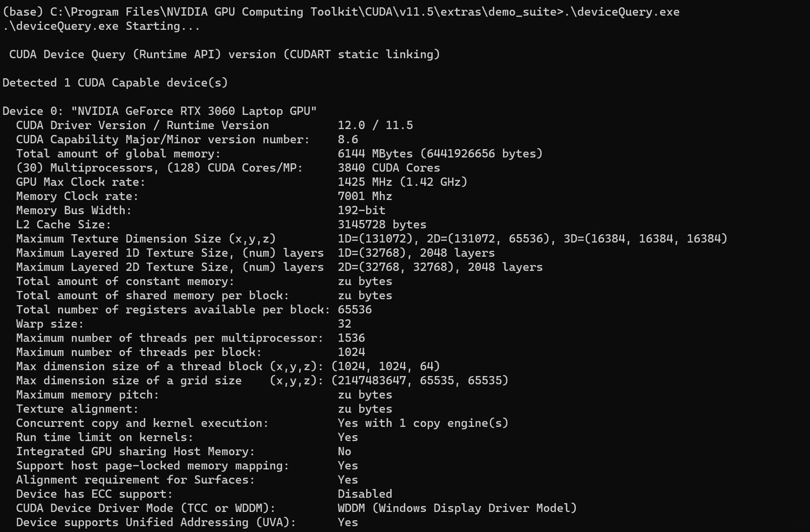The height and width of the screenshot is (532, 810).
Task: Click the CUDA Device Query header line
Action: [224, 54]
